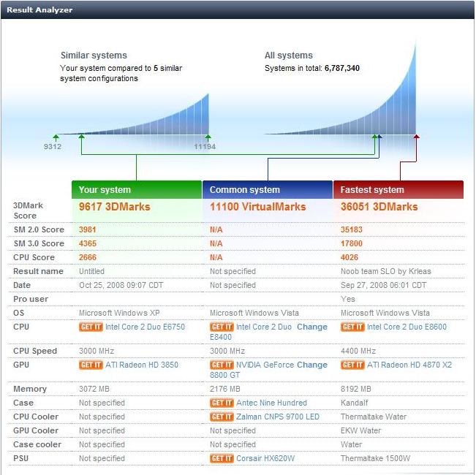Click GET IT badge for Antec Nine Hundred

(222, 403)
